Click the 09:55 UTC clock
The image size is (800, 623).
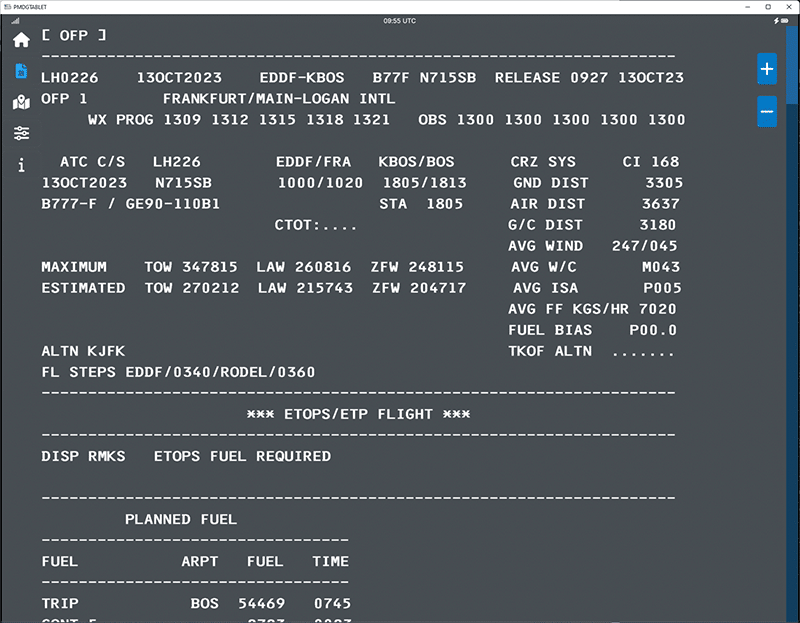(400, 20)
